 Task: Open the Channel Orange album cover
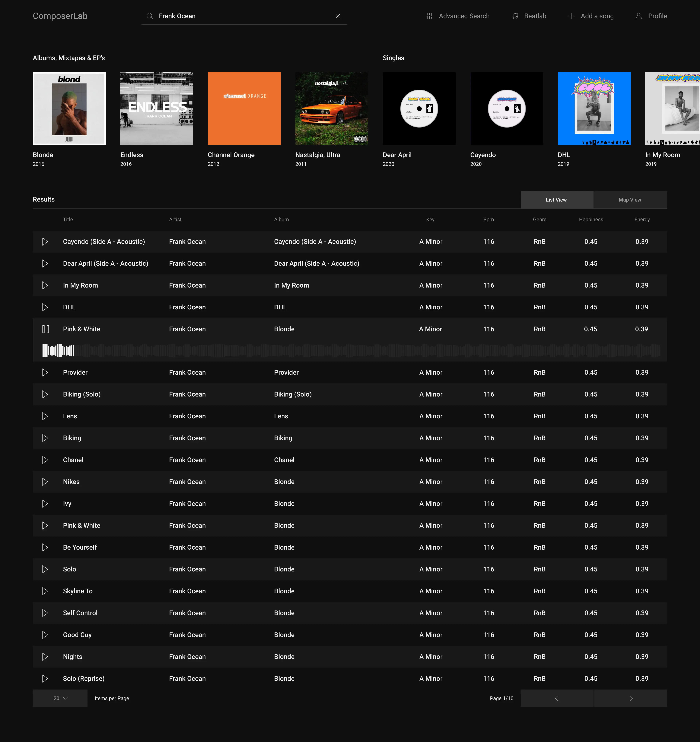244,108
